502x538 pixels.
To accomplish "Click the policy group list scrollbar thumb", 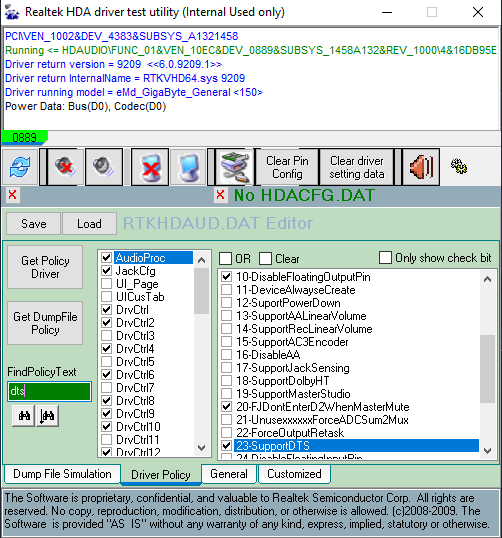I will coord(202,291).
